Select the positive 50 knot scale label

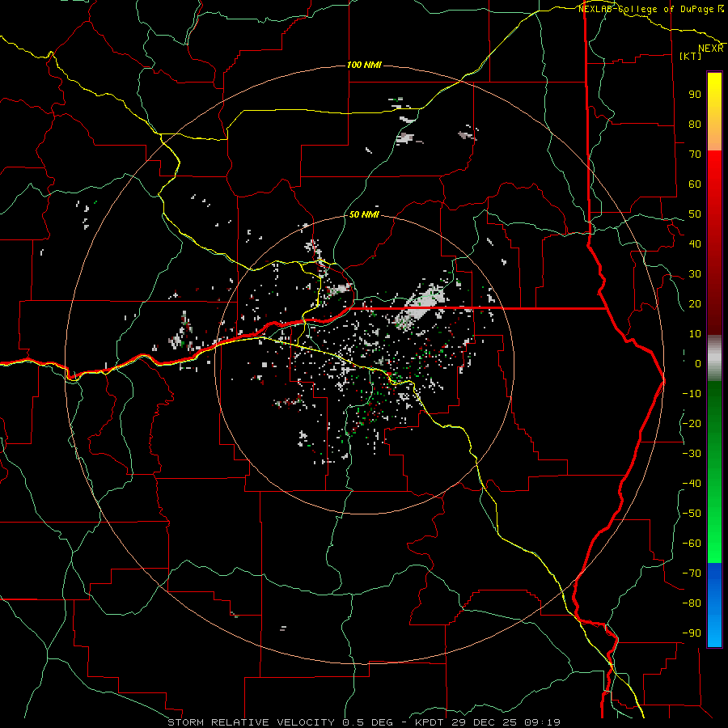tap(695, 214)
